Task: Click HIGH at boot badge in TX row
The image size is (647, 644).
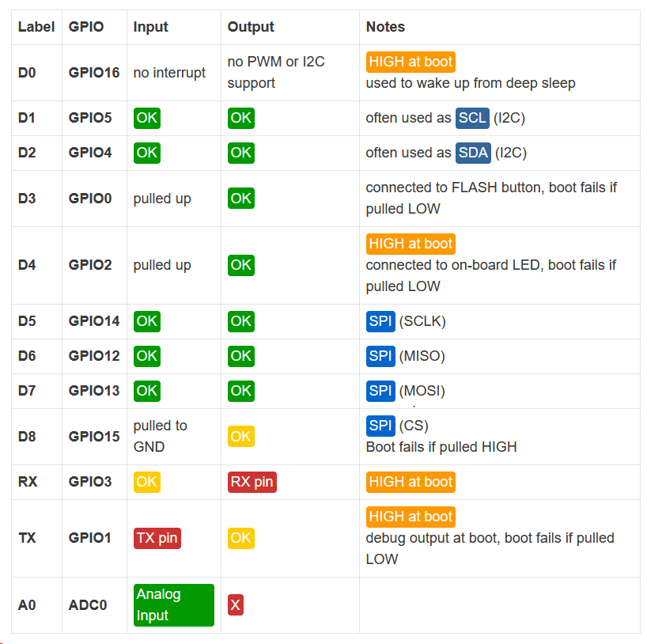Action: [411, 517]
